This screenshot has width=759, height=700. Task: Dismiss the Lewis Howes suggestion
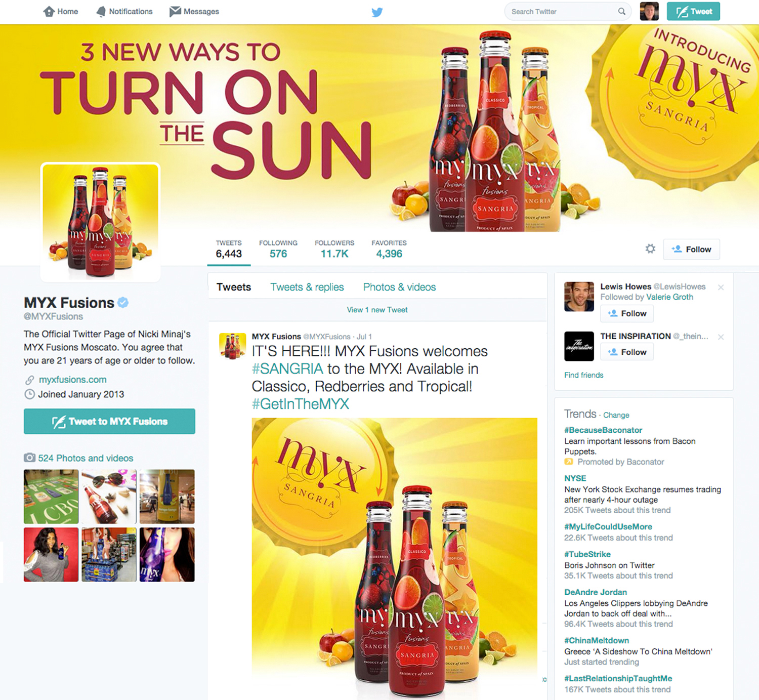721,287
